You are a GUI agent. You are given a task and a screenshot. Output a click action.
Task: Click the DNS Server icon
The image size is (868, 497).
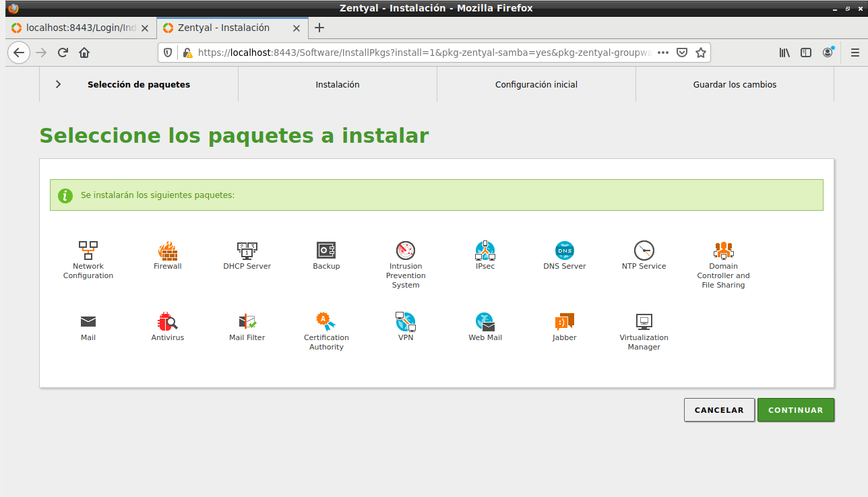[x=565, y=251]
